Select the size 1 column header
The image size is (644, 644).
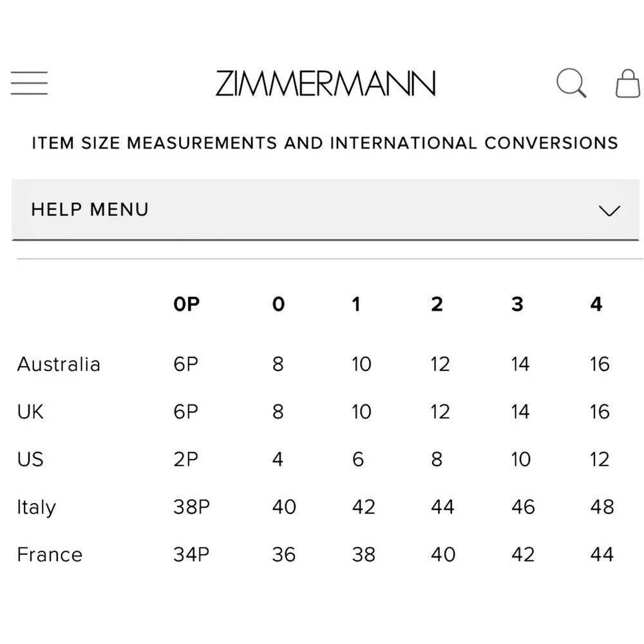click(x=356, y=305)
